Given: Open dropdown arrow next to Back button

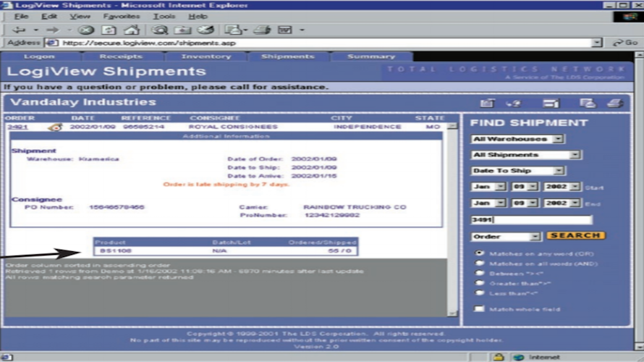Looking at the screenshot, I should 35,30.
